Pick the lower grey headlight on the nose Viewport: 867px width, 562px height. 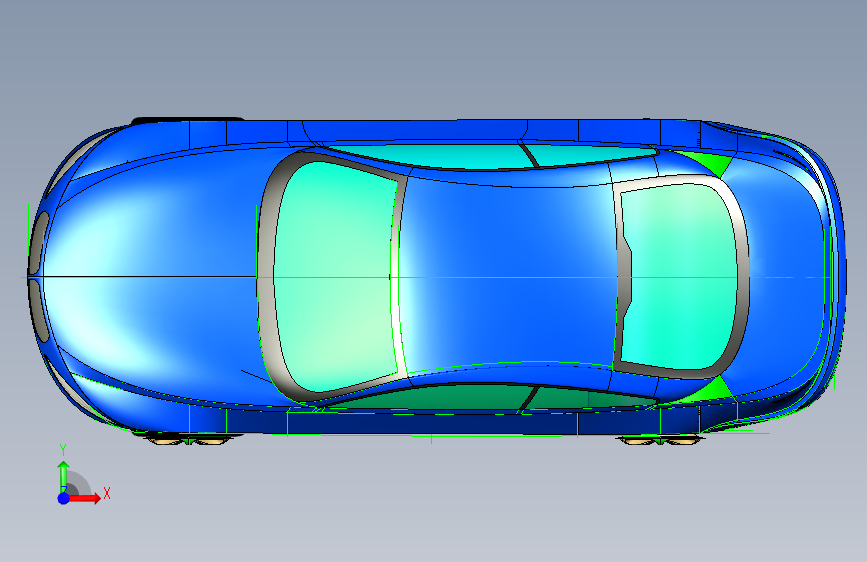39,310
